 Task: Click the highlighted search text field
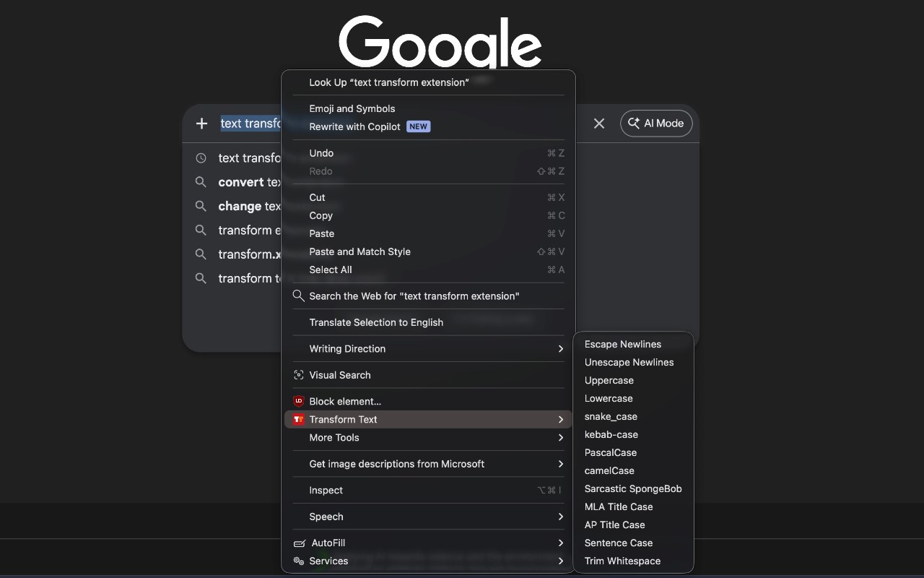pos(250,124)
